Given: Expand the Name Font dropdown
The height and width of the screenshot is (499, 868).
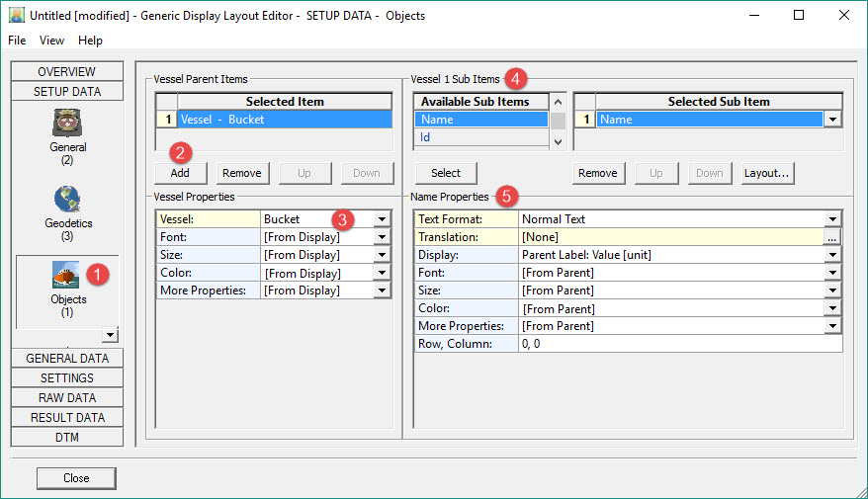Looking at the screenshot, I should 832,272.
